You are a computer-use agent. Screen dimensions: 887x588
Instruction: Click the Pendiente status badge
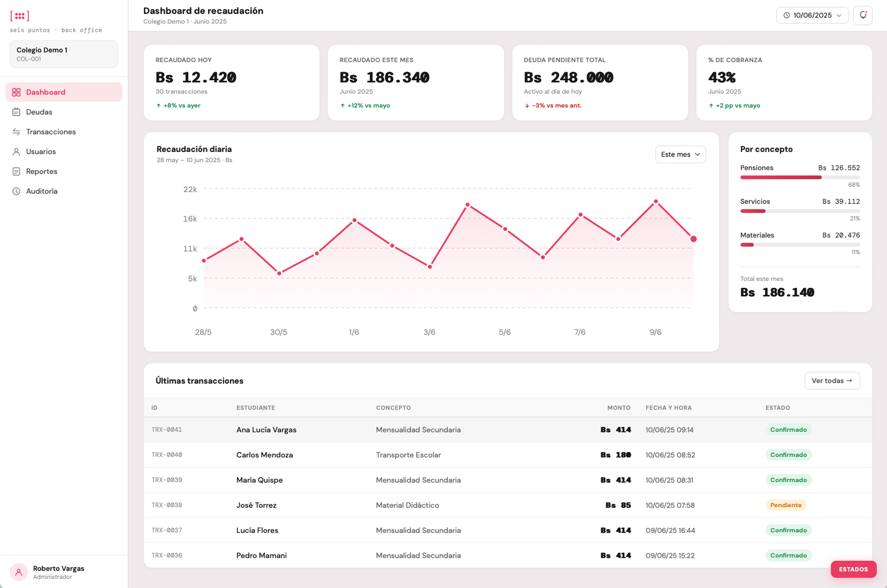(786, 505)
